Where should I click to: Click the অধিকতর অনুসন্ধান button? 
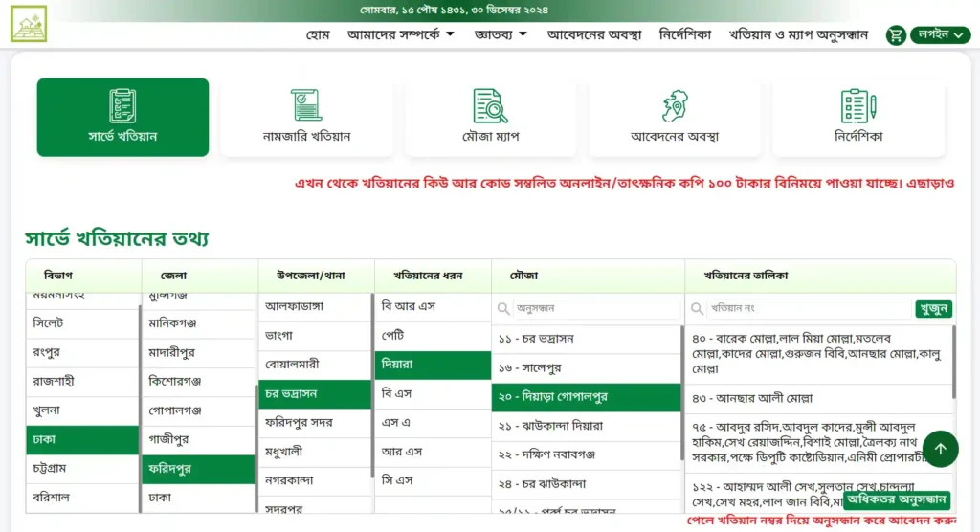point(896,500)
